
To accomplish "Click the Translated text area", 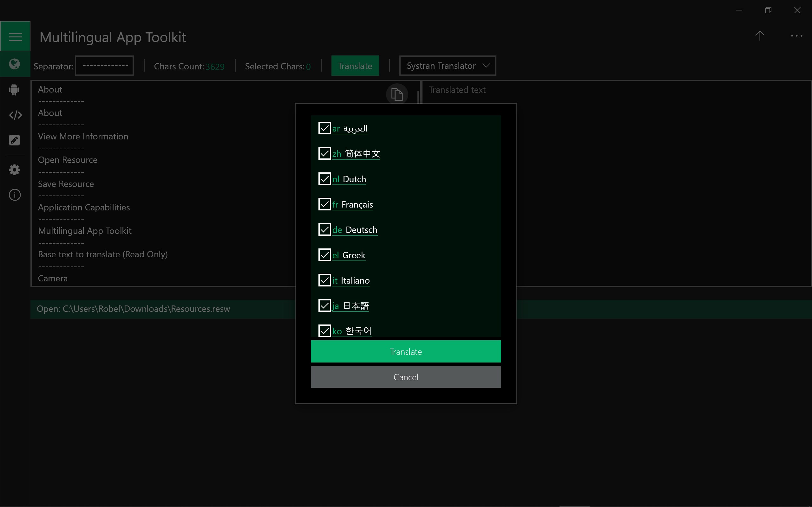I will (x=616, y=183).
